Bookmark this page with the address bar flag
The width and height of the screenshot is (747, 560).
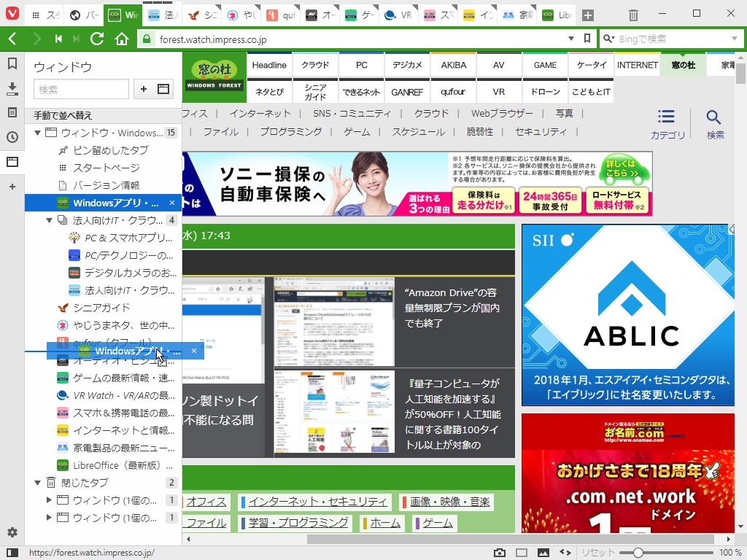pyautogui.click(x=587, y=39)
